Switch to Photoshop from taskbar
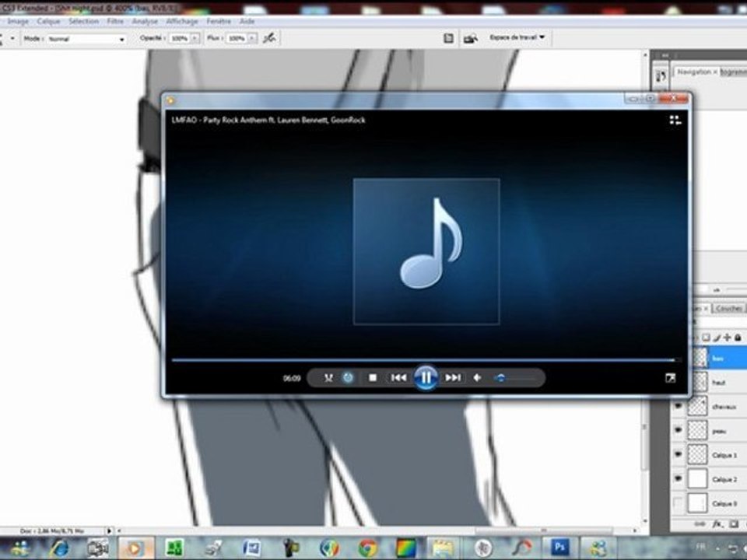Screen dimensions: 747x560 (x=560, y=548)
